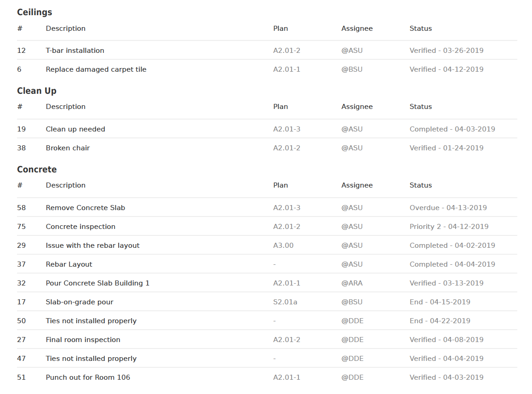Select the Clean up needed row
This screenshot has width=532, height=394.
point(75,129)
